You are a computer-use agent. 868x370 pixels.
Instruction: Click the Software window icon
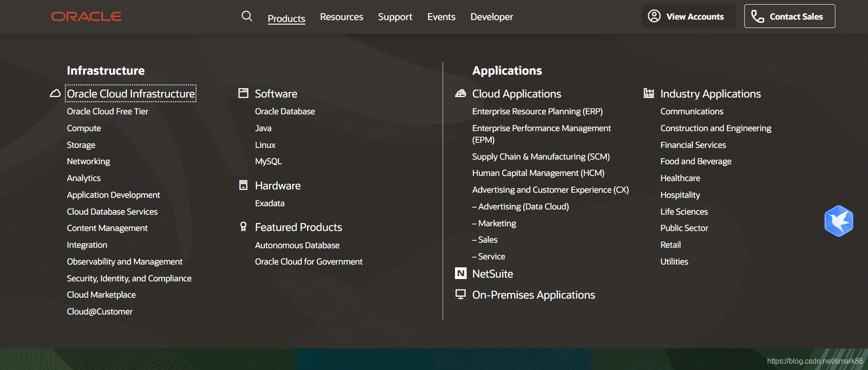pyautogui.click(x=244, y=93)
